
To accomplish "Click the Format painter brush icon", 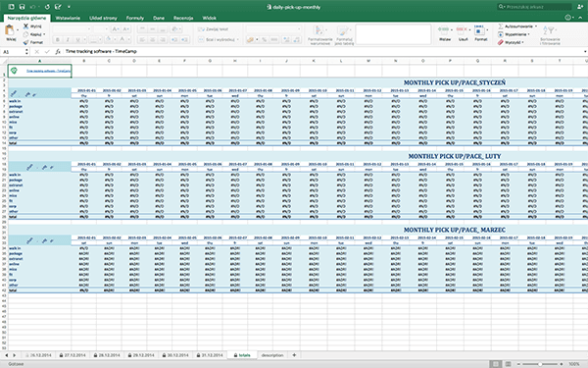I will 25,42.
